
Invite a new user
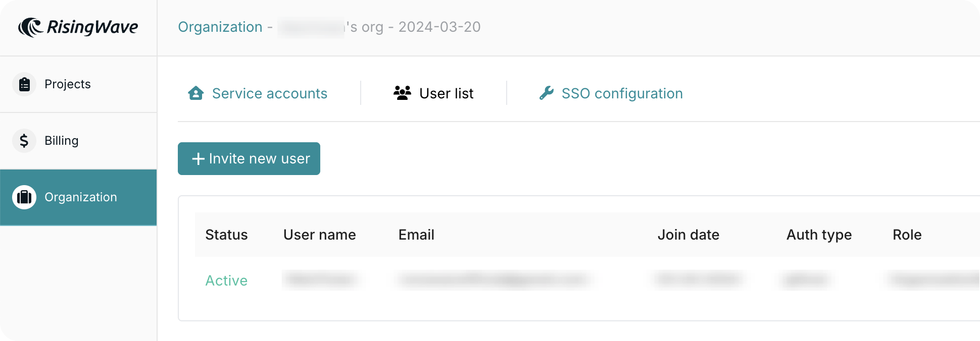[x=249, y=158]
